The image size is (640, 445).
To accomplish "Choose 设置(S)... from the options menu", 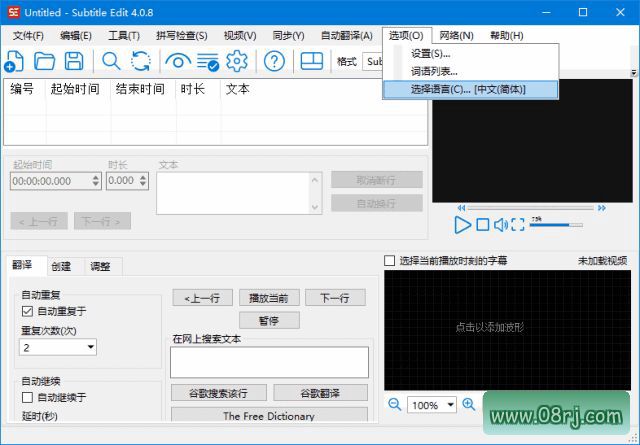I will tap(471, 53).
